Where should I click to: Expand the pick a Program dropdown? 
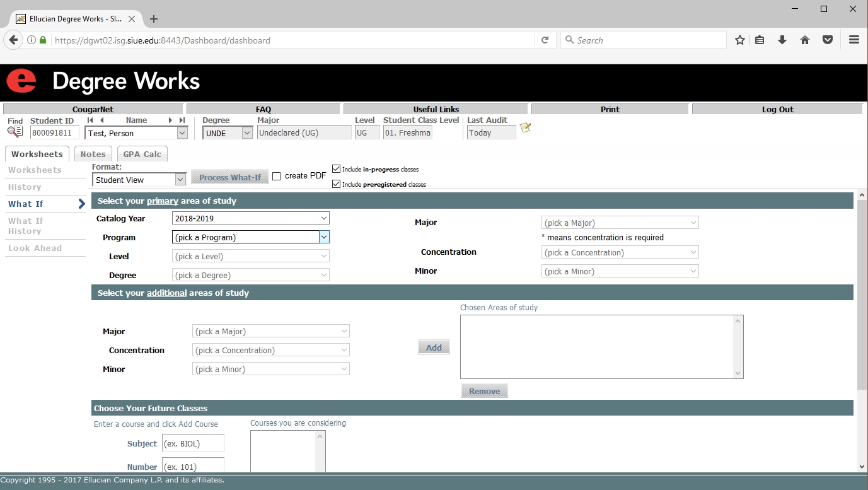(250, 237)
